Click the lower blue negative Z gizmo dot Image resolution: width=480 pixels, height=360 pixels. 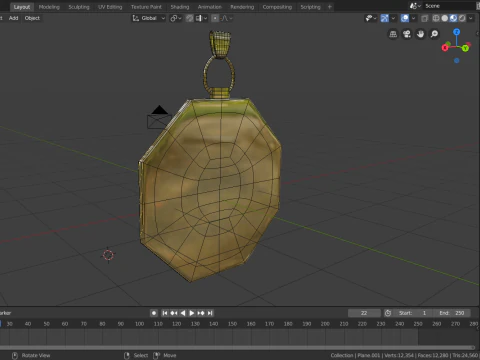click(x=457, y=61)
